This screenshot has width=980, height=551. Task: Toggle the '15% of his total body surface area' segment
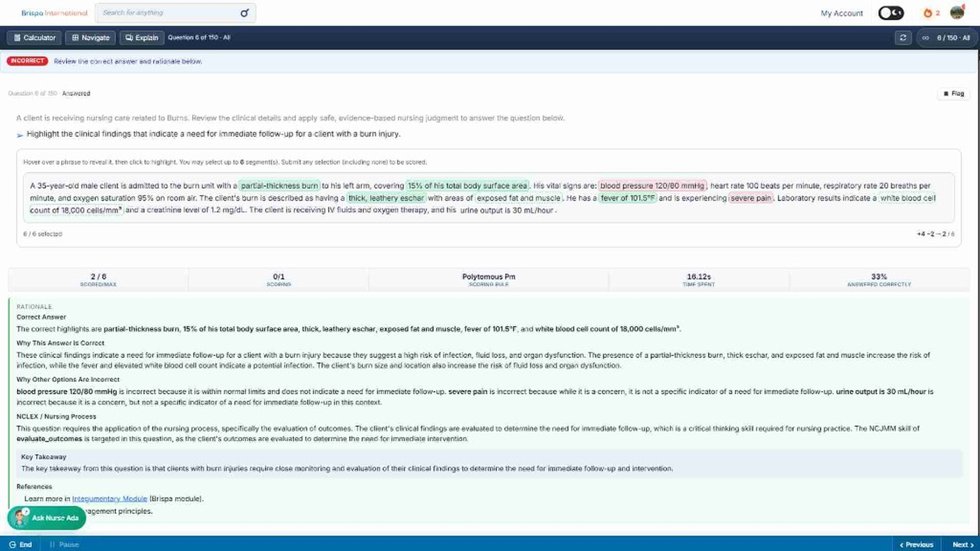click(x=468, y=186)
